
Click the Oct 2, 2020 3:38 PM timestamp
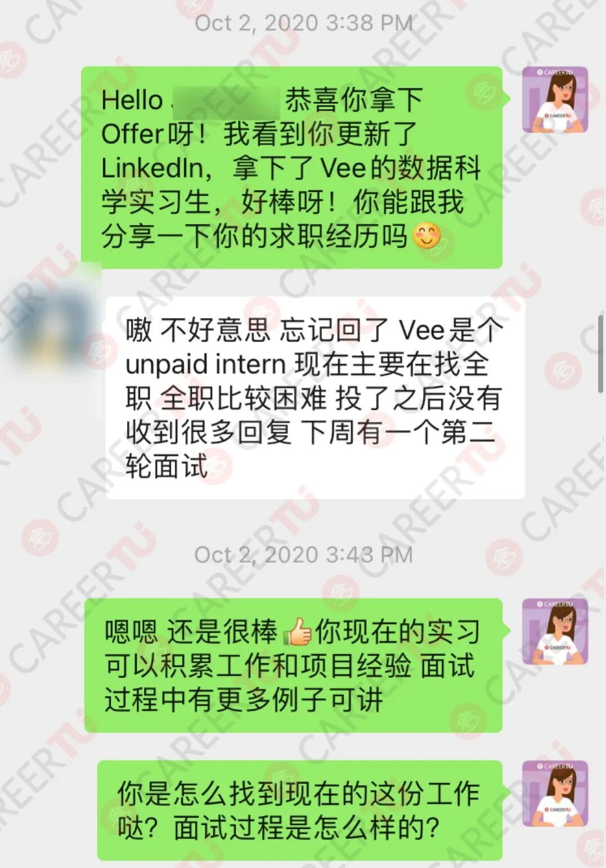pyautogui.click(x=303, y=23)
